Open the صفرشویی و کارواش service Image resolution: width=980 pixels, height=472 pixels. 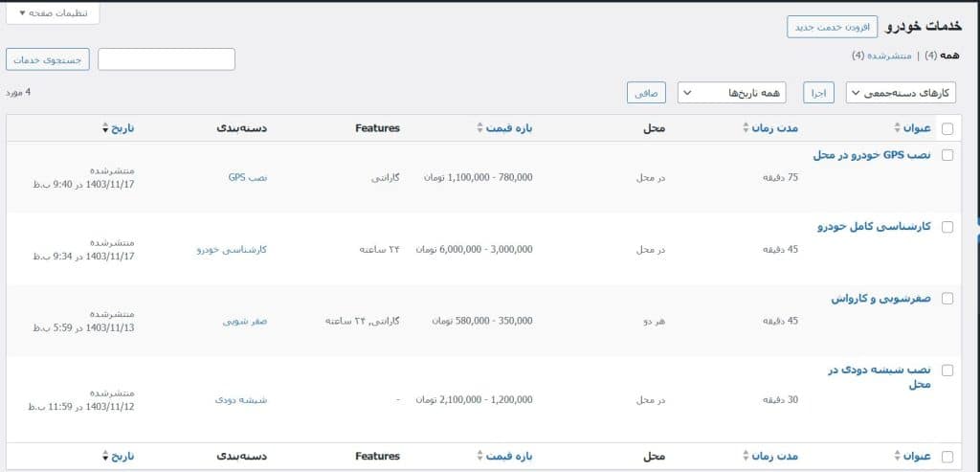coord(881,299)
